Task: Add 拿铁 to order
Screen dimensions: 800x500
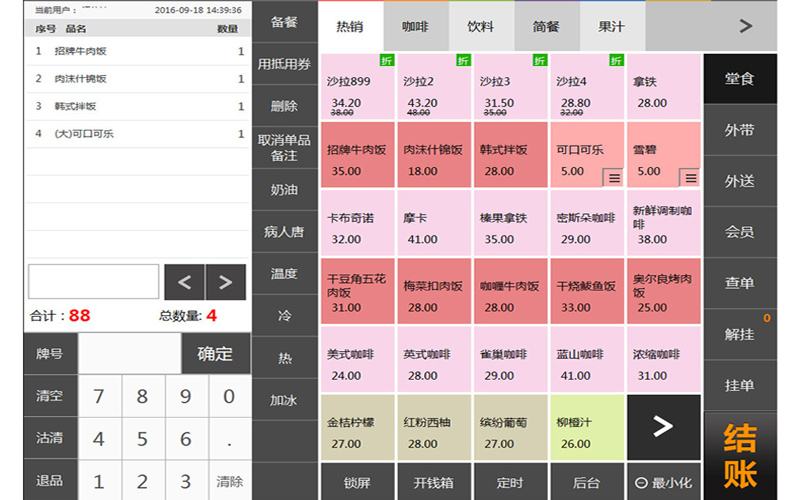Action: coord(663,86)
